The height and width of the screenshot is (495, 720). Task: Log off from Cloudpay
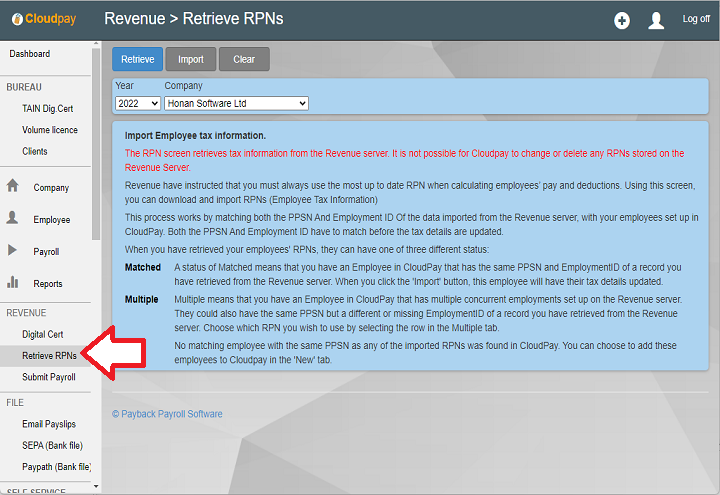[x=696, y=19]
